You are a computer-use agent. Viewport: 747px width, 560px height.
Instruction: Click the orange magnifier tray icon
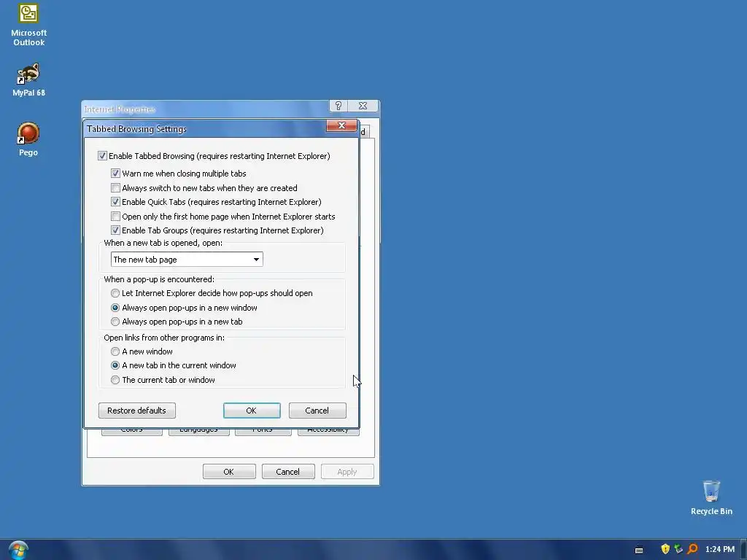pyautogui.click(x=692, y=549)
